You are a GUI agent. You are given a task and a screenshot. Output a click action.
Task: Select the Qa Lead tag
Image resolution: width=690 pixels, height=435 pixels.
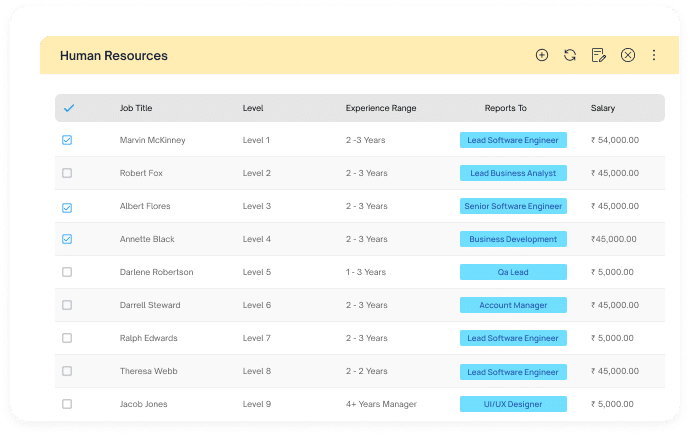[x=513, y=272]
